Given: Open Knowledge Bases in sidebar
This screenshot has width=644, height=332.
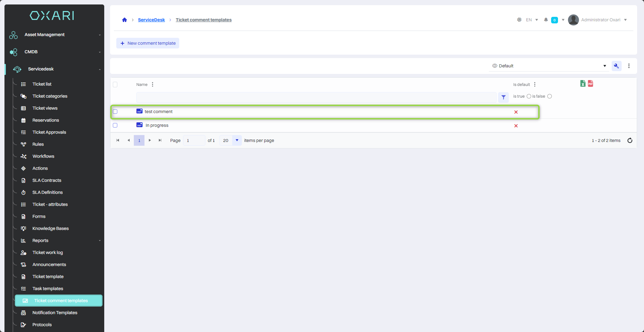Looking at the screenshot, I should pyautogui.click(x=51, y=229).
